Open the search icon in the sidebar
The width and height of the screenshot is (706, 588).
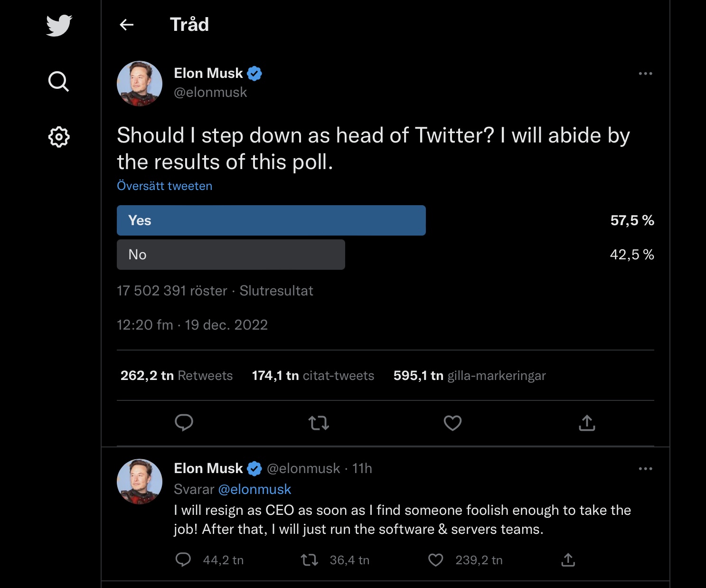(59, 81)
